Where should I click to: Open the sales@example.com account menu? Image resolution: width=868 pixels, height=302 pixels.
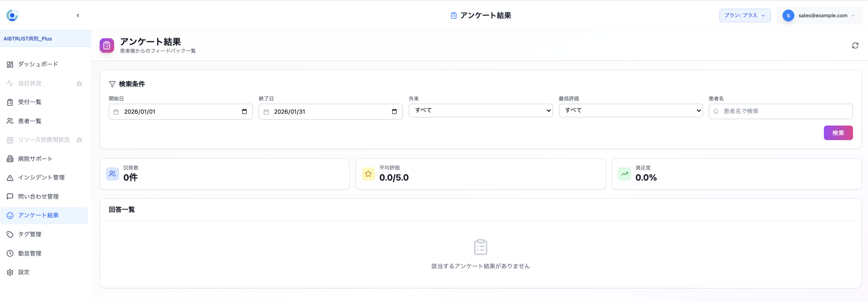point(819,15)
